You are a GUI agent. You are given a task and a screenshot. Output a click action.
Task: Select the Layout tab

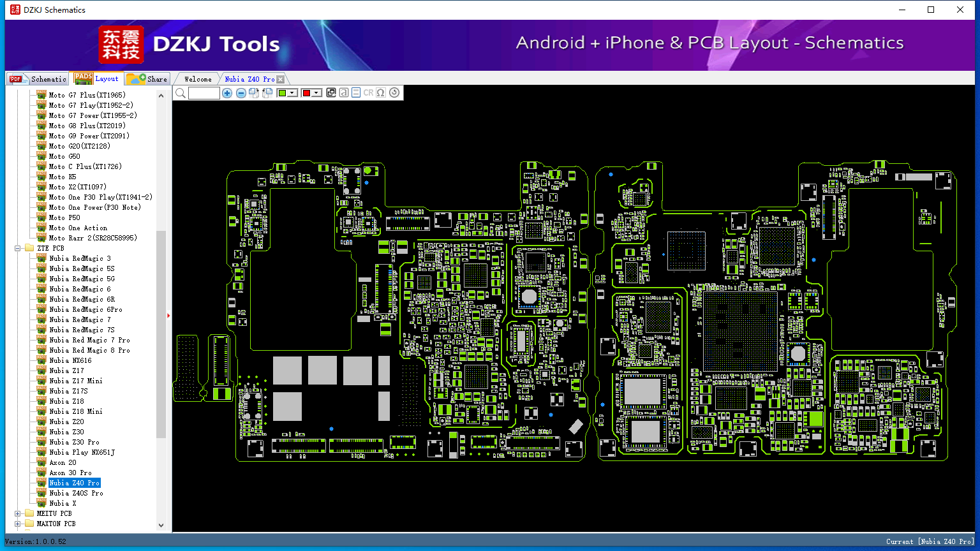pyautogui.click(x=97, y=78)
